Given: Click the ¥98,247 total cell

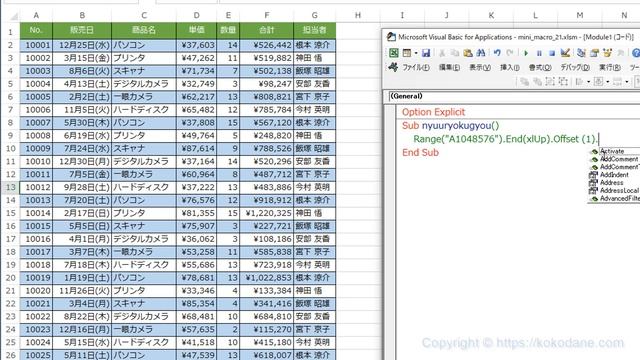Looking at the screenshot, I should click(x=267, y=84).
